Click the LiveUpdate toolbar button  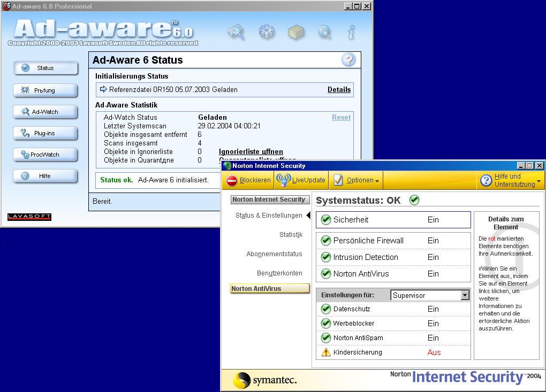[x=301, y=180]
